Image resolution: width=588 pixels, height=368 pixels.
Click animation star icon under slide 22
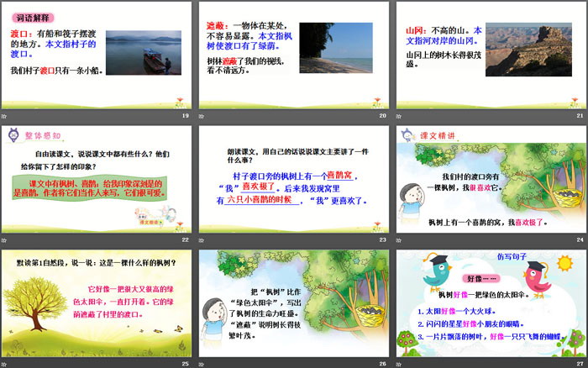coord(4,240)
